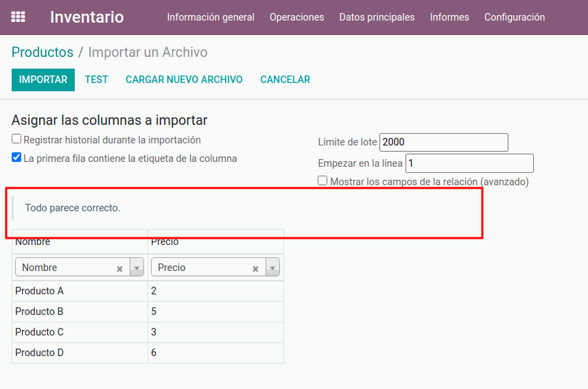The width and height of the screenshot is (588, 389).
Task: Clear the Precio column mapping
Action: (255, 268)
